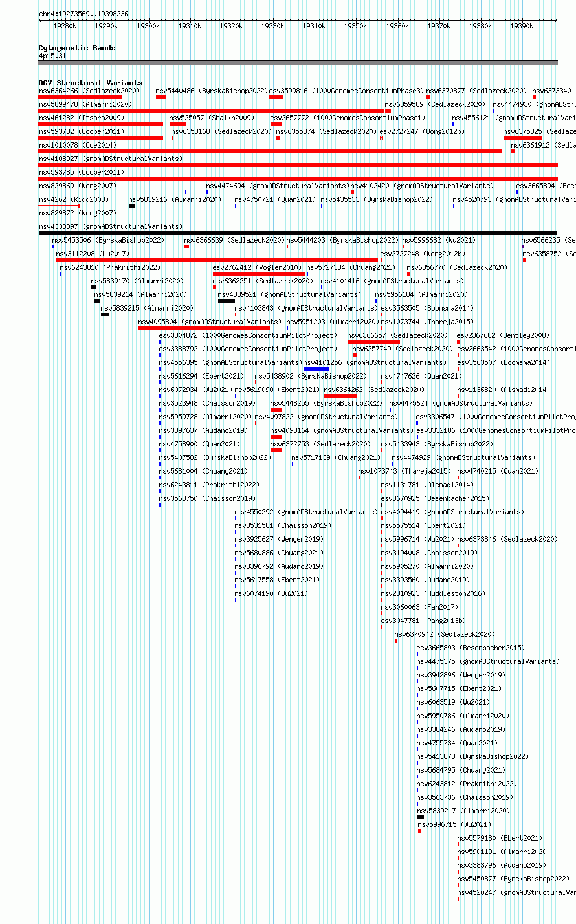Select esv2367682 (Bentley2008) label
Image resolution: width=576 pixels, height=924 pixels.
[504, 335]
